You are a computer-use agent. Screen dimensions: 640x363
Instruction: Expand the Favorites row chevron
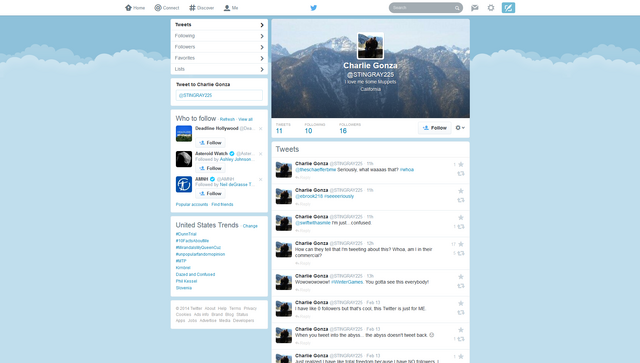[x=262, y=58]
